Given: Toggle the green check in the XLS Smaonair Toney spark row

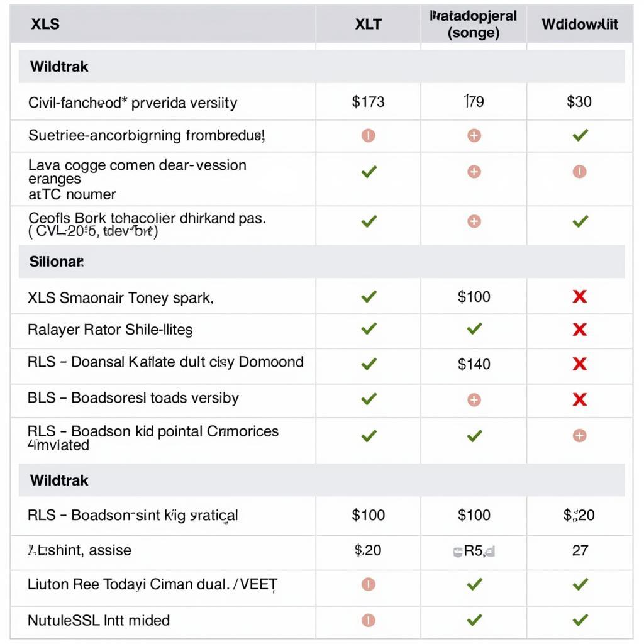Looking at the screenshot, I should pos(369,297).
